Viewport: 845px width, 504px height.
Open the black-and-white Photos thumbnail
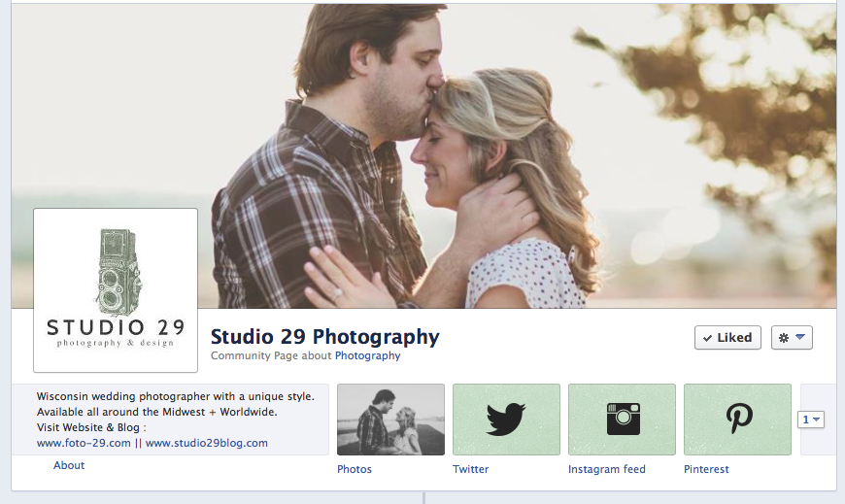390,420
